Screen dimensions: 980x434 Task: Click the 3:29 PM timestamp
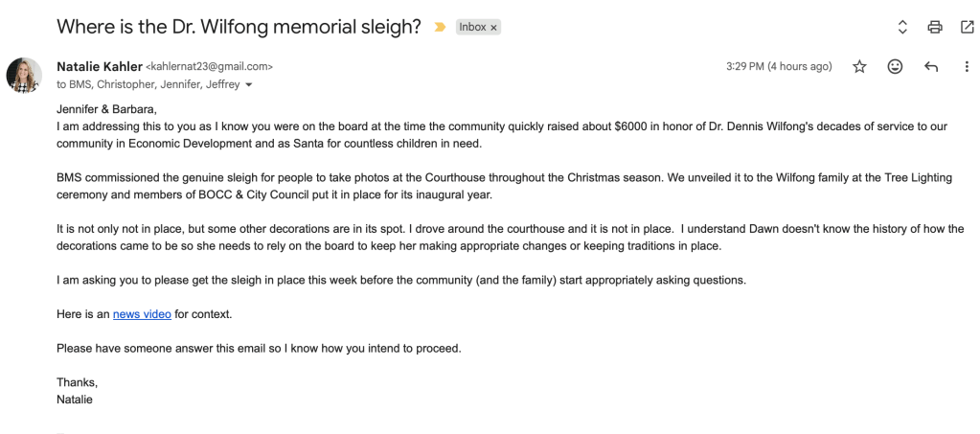pos(779,67)
